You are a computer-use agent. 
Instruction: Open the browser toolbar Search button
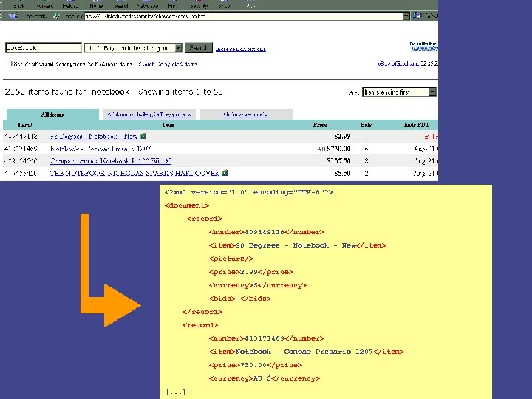click(121, 4)
